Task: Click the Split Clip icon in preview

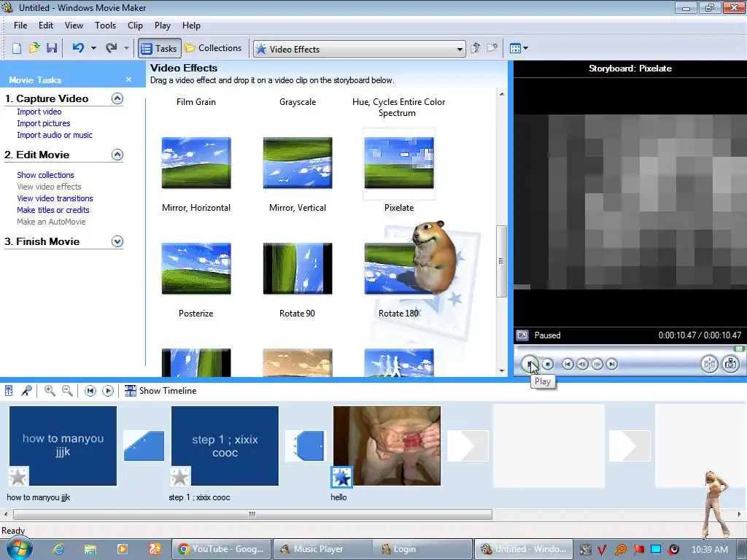Action: pyautogui.click(x=709, y=365)
